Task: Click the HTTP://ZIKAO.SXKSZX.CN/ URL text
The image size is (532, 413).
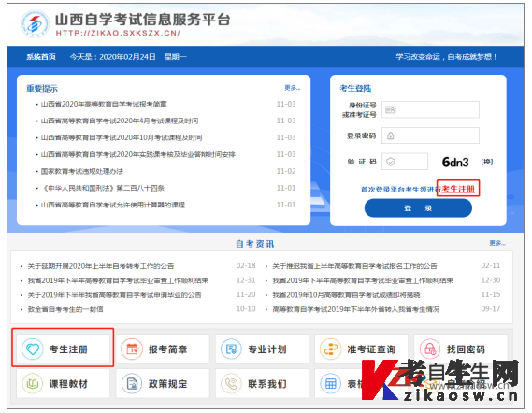Action: tap(118, 33)
